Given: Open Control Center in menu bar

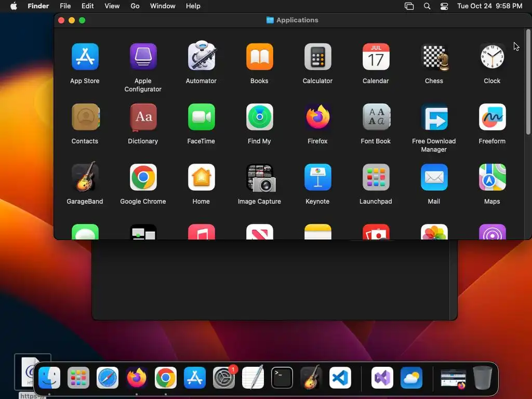Looking at the screenshot, I should [444, 6].
